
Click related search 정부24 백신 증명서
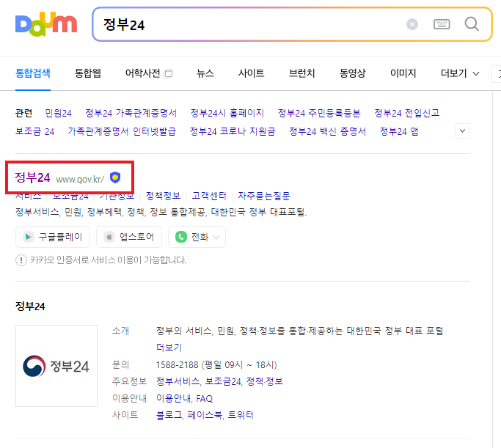tap(327, 131)
